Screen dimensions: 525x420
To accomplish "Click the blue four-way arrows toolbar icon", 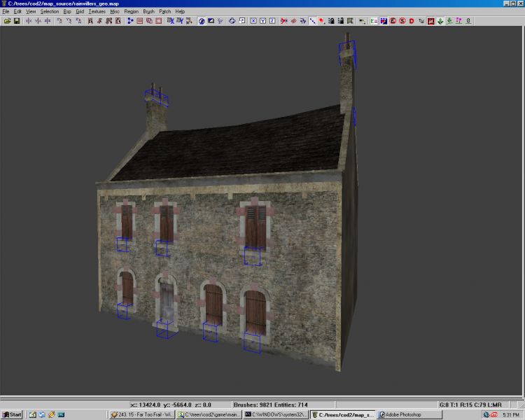I will (x=232, y=21).
